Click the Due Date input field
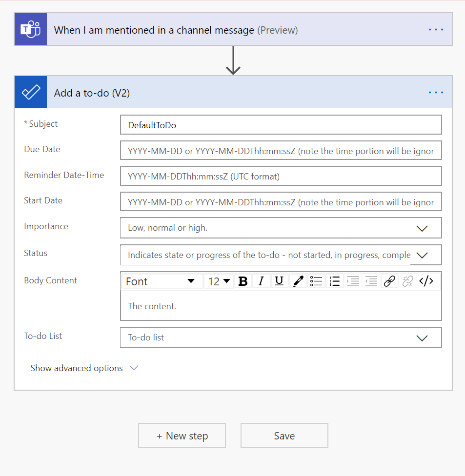The height and width of the screenshot is (476, 465). [281, 150]
